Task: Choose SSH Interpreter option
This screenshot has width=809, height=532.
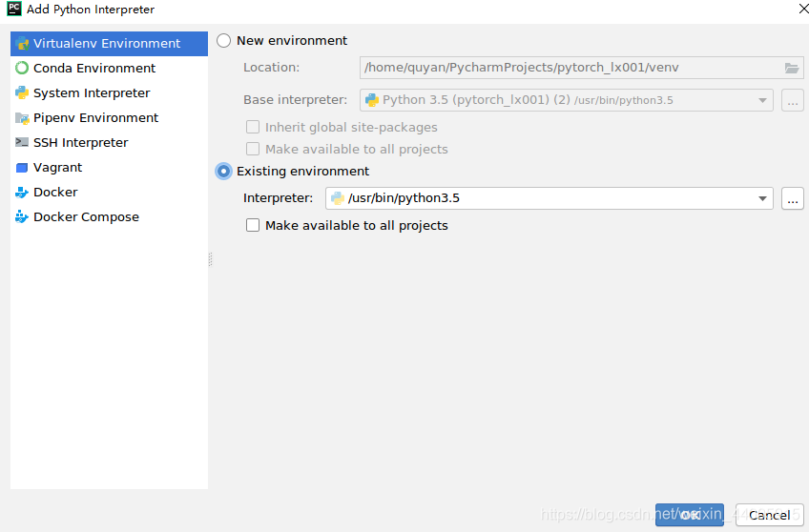Action: 109,142
